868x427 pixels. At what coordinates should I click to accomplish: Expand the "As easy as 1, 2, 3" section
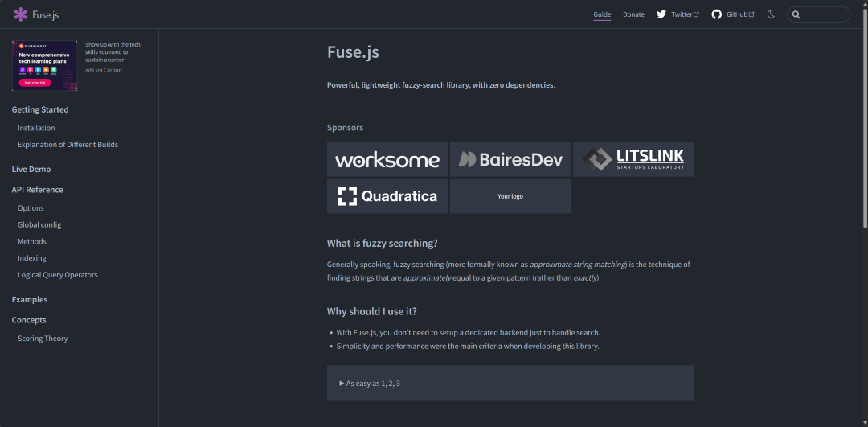click(370, 384)
